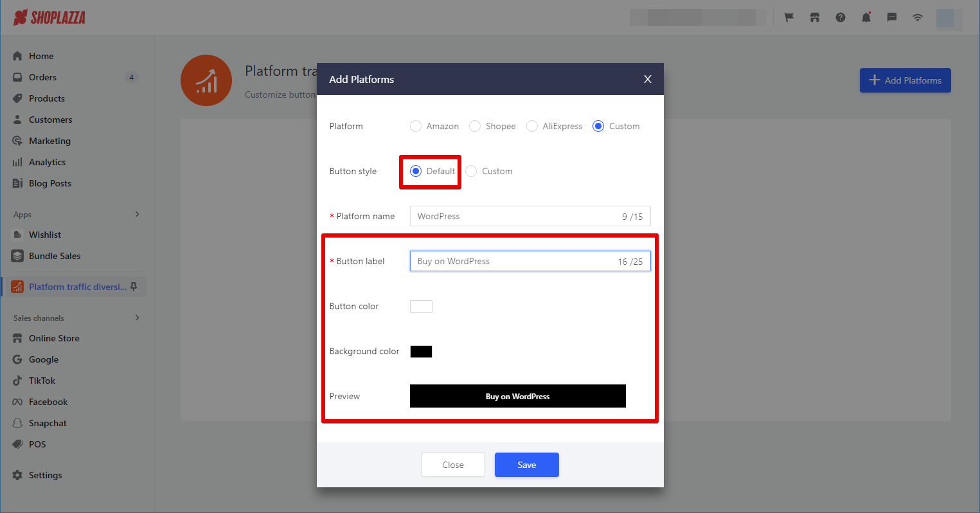Screen dimensions: 980x513
Task: Open Orders in the sidebar
Action: tap(42, 77)
